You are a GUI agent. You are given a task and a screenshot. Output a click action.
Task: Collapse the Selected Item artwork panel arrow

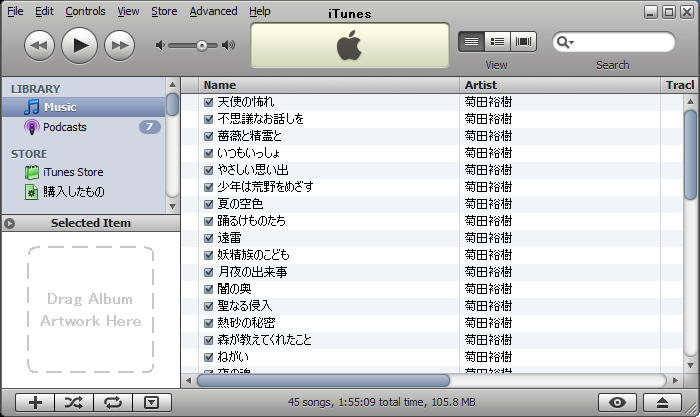(9, 223)
